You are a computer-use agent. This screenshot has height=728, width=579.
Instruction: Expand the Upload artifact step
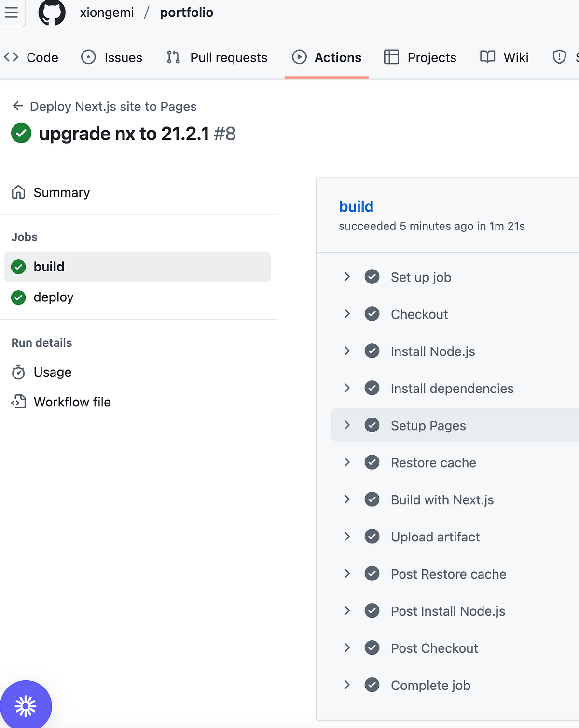point(347,537)
